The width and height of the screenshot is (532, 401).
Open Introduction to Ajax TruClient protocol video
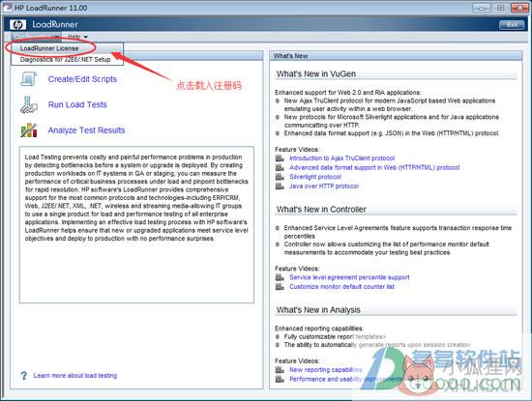(342, 158)
